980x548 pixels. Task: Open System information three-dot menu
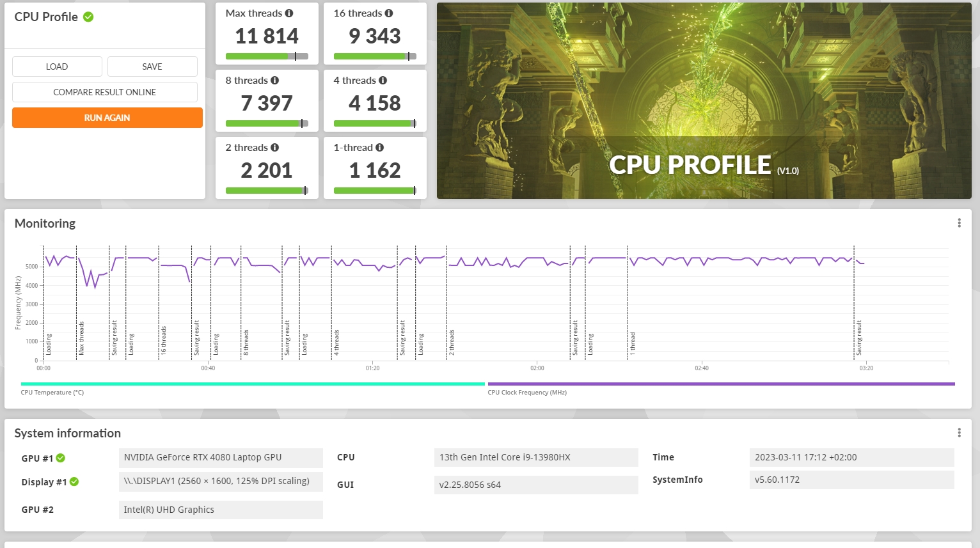(959, 433)
